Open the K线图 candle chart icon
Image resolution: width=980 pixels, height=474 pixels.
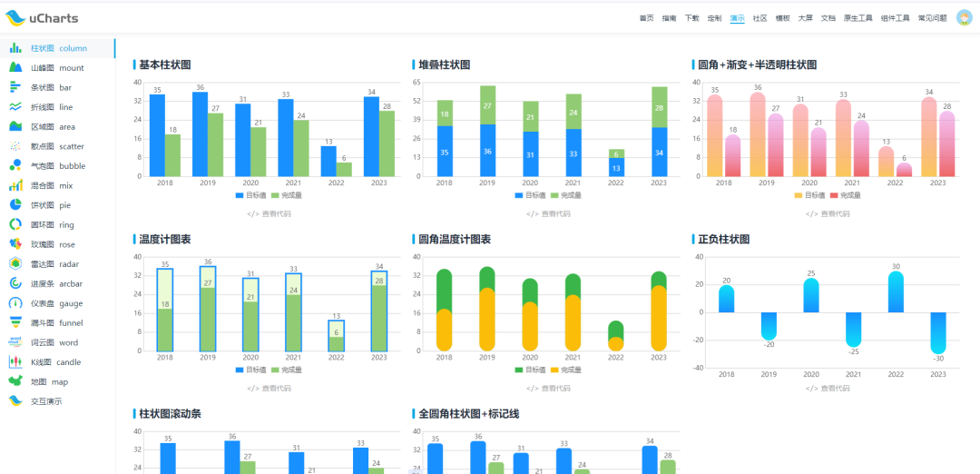click(15, 362)
